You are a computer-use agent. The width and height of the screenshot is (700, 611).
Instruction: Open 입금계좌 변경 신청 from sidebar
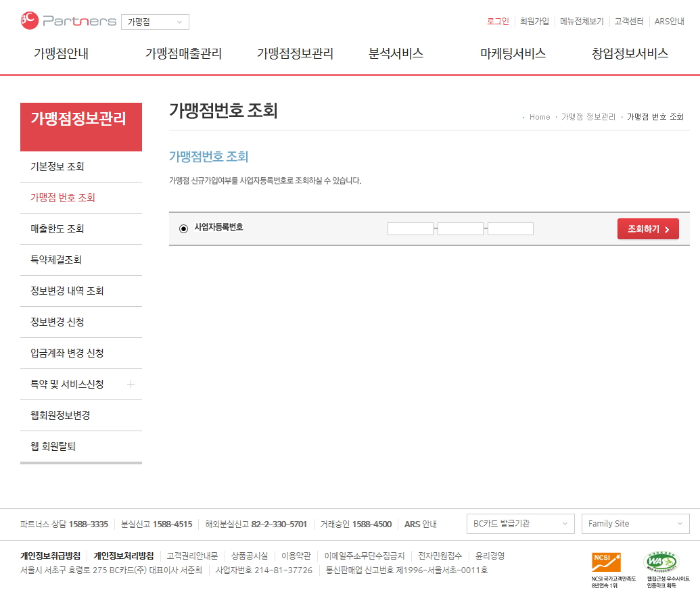[67, 353]
